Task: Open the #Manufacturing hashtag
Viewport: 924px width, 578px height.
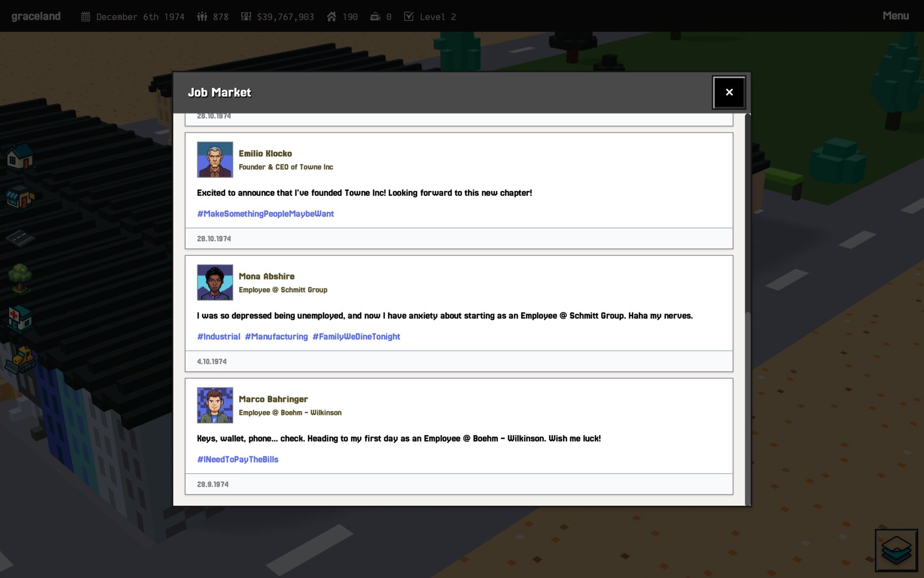Action: (276, 337)
